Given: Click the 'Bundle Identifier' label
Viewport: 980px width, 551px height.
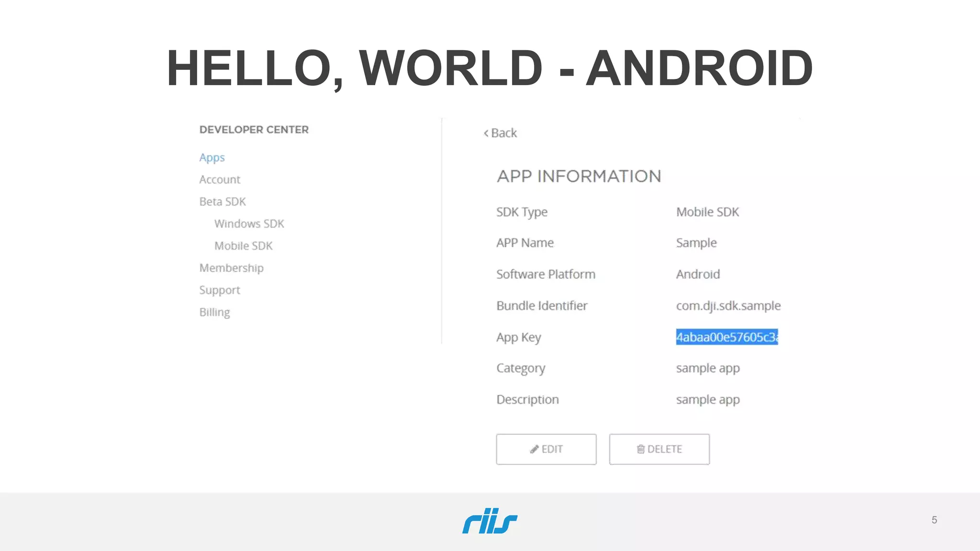Looking at the screenshot, I should point(542,306).
